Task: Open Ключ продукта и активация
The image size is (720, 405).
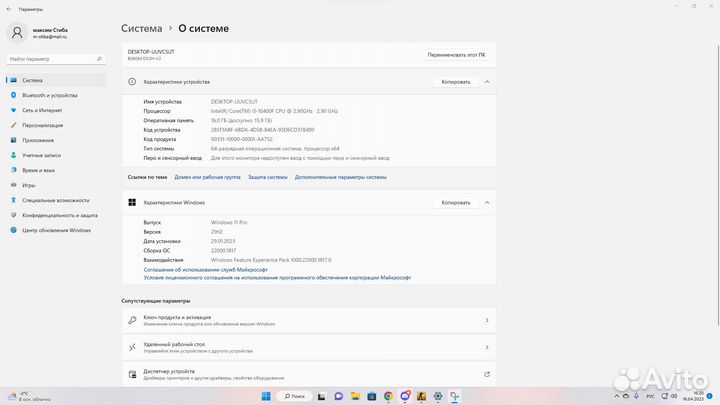Action: [x=309, y=321]
